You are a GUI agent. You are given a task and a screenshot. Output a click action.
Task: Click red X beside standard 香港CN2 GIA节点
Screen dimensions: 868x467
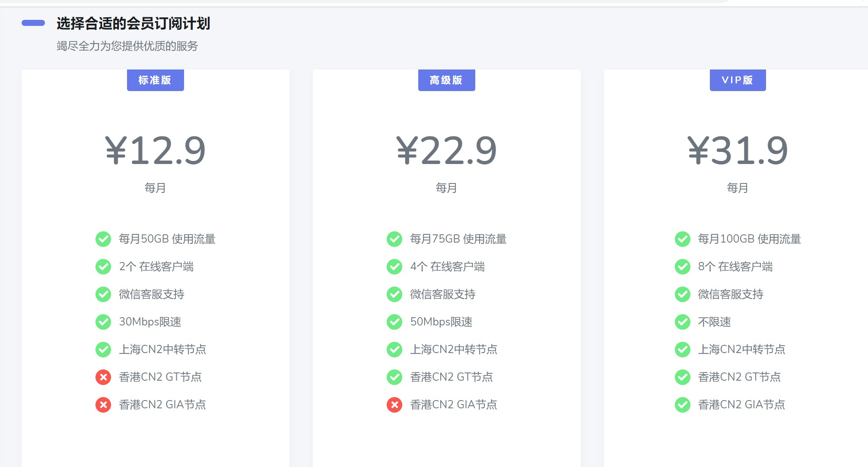click(103, 405)
